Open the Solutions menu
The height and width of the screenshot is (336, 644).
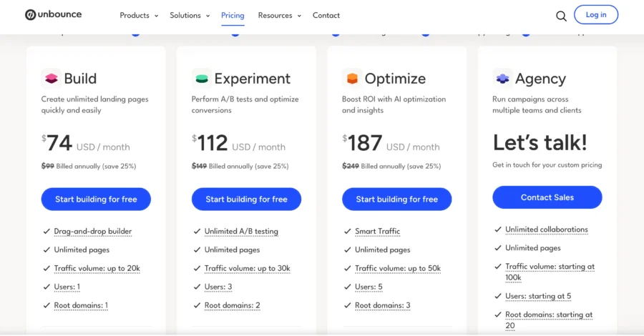coord(185,15)
